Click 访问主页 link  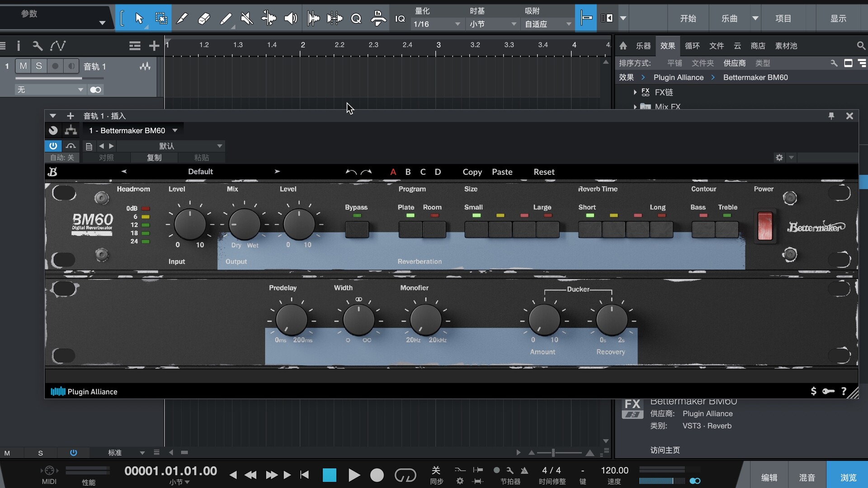(665, 450)
